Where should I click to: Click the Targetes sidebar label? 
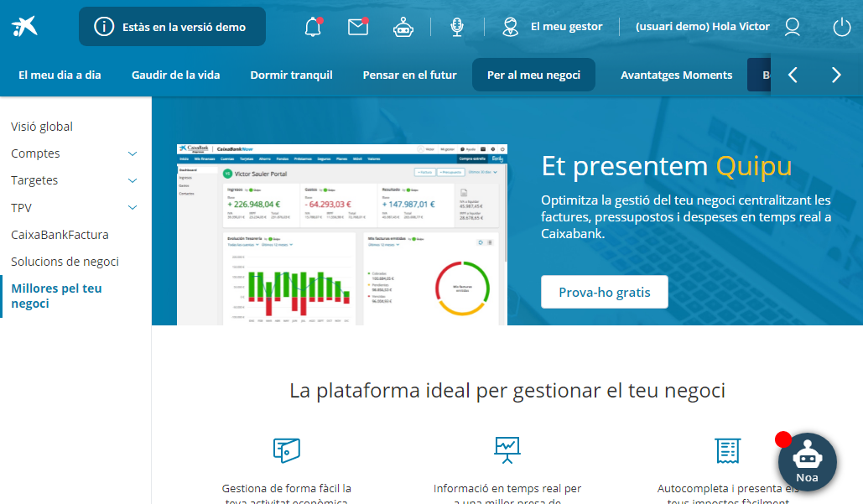[34, 180]
